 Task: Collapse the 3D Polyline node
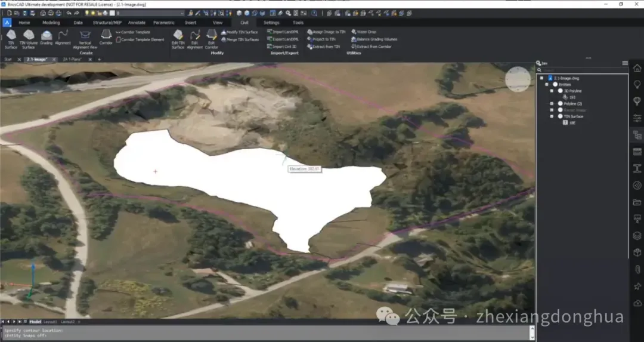tap(552, 91)
